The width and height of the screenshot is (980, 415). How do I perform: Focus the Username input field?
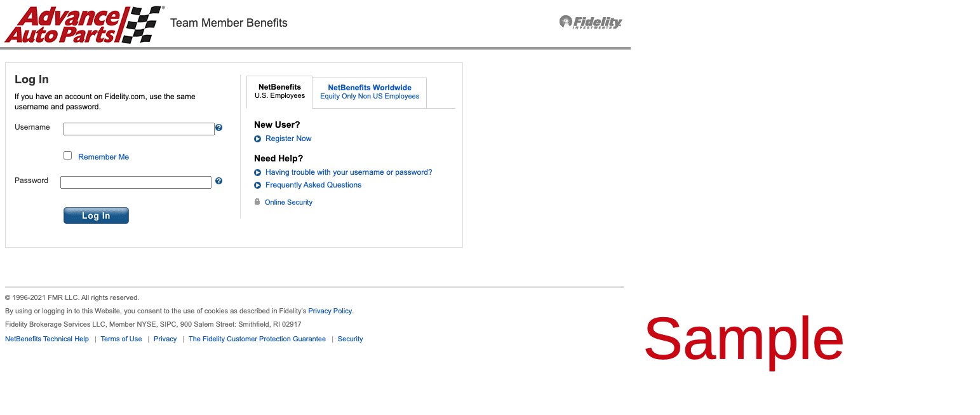[x=139, y=129]
